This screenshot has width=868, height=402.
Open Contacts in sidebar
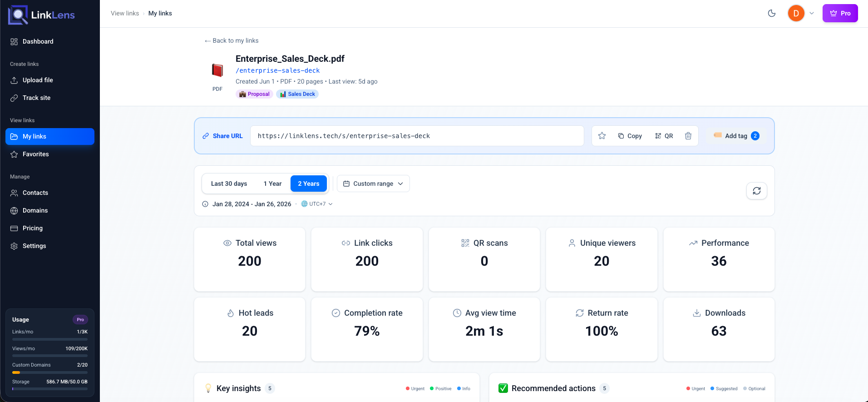pos(50,193)
